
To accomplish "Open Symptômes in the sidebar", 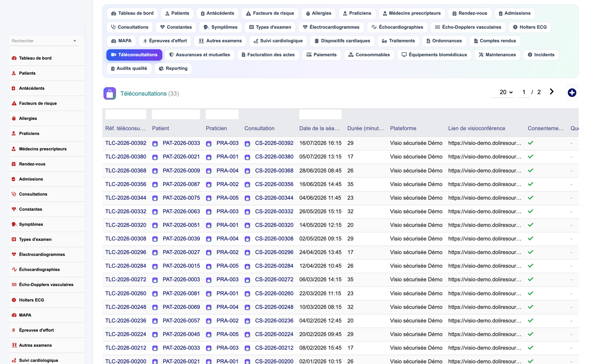I will point(31,224).
